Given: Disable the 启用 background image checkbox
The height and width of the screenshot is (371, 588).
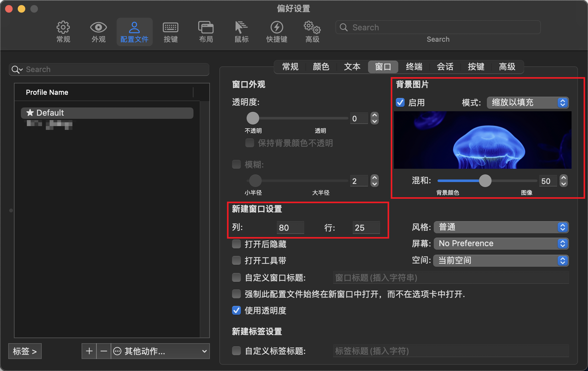Looking at the screenshot, I should pos(400,102).
